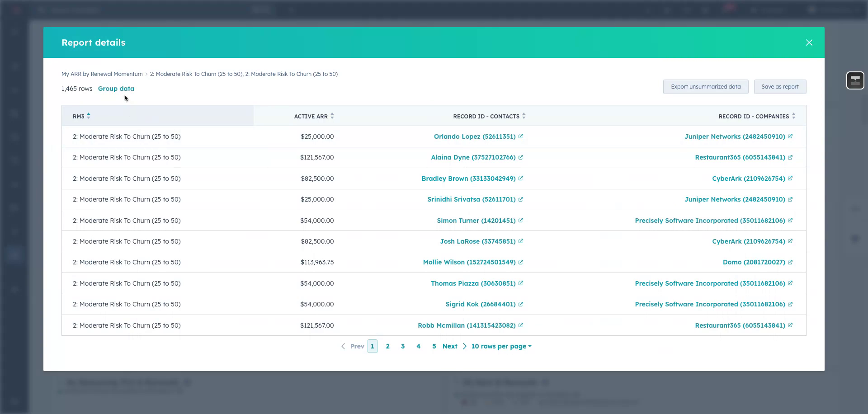Image resolution: width=868 pixels, height=414 pixels.
Task: Navigate to My ARR by Renewal Momentum breadcrumb
Action: [102, 74]
